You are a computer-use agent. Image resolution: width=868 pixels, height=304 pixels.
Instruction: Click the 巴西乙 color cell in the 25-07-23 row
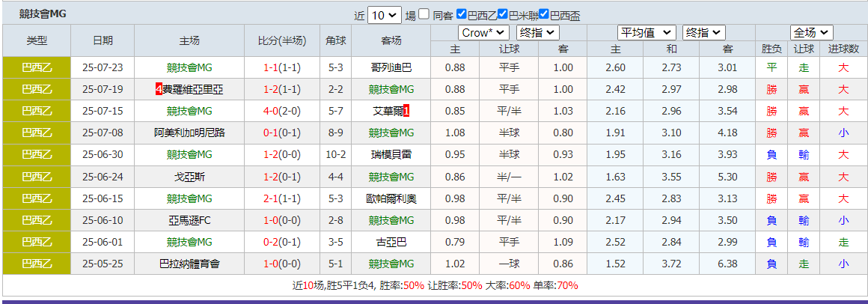click(x=37, y=67)
